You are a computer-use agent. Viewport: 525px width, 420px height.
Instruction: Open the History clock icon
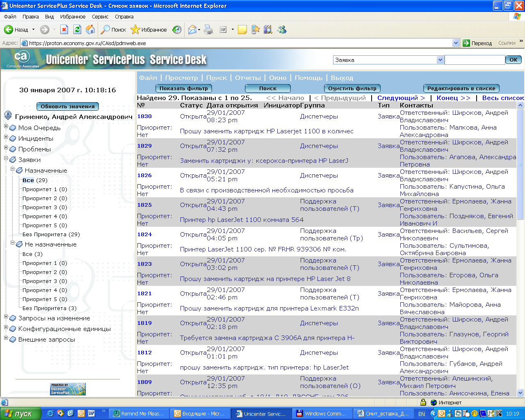coord(177,30)
